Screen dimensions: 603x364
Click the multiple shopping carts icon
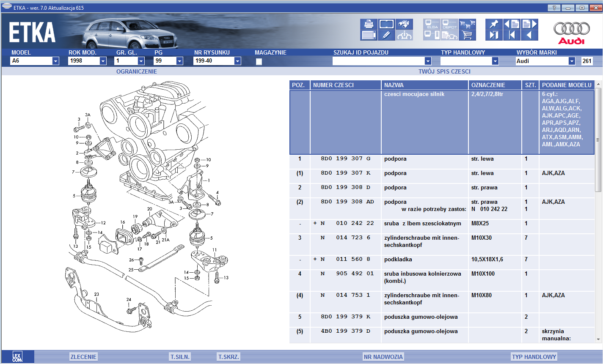point(467,24)
